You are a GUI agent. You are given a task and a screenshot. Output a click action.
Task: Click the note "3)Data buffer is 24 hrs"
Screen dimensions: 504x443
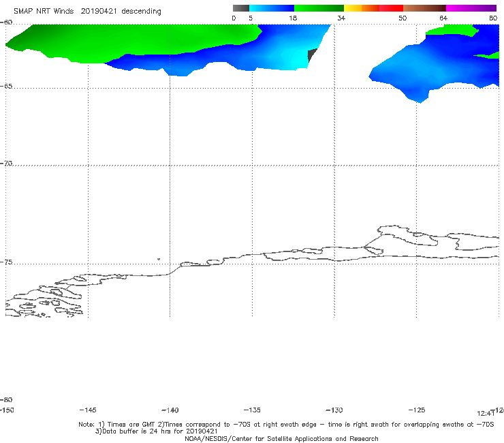(x=156, y=431)
